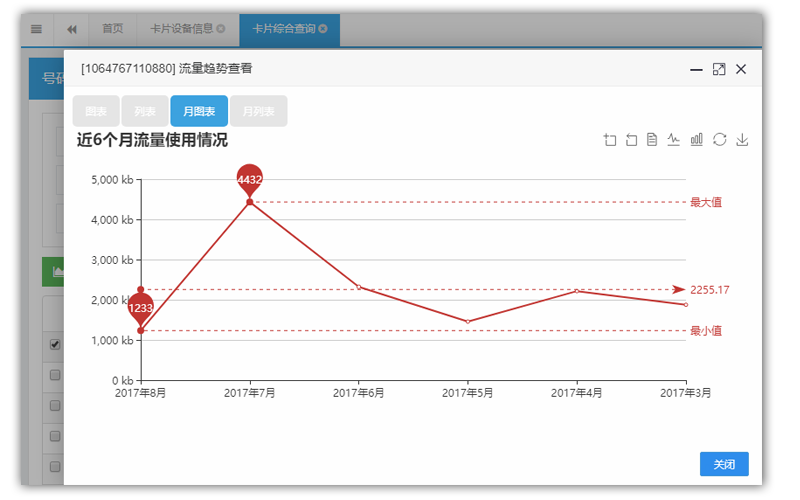Switch chart to line type

[674, 140]
